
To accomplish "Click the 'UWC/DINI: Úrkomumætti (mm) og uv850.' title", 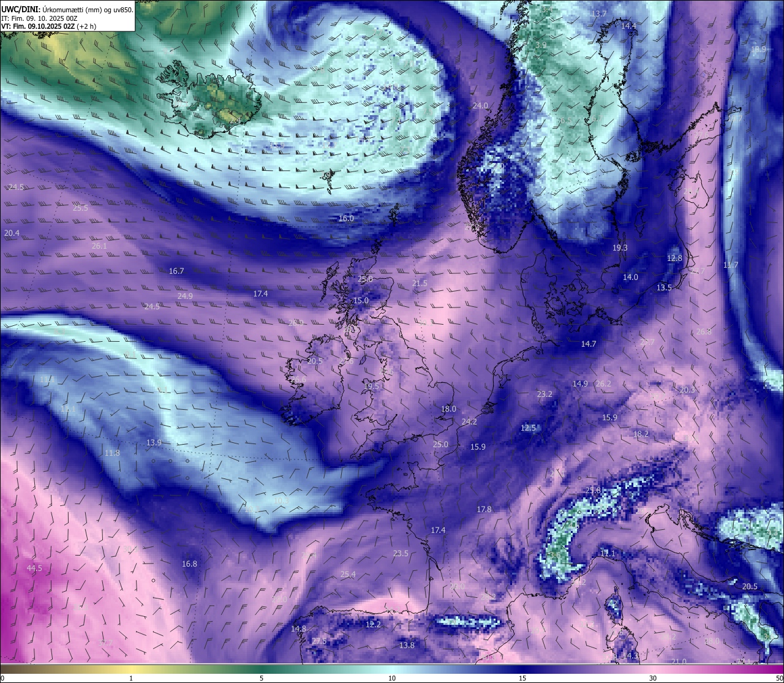I will tap(67, 10).
